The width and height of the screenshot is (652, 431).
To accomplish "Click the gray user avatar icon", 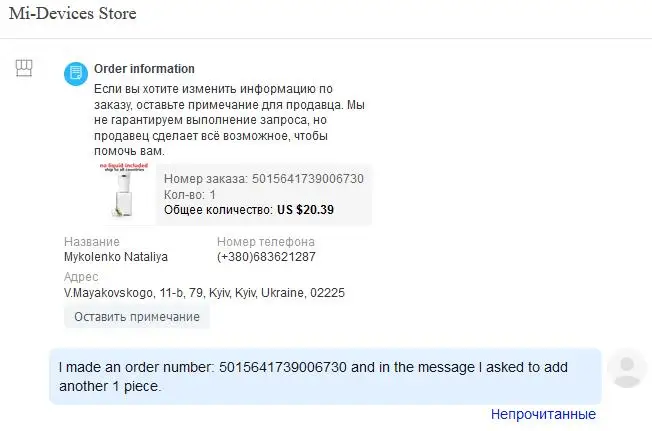I will click(627, 369).
